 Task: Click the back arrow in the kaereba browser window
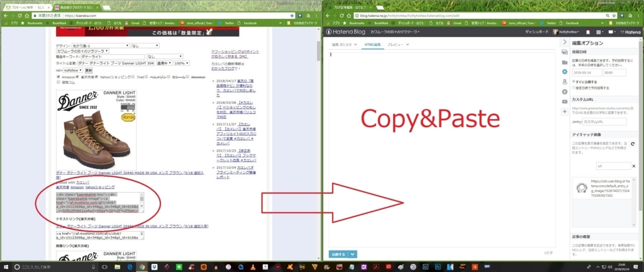click(5, 16)
